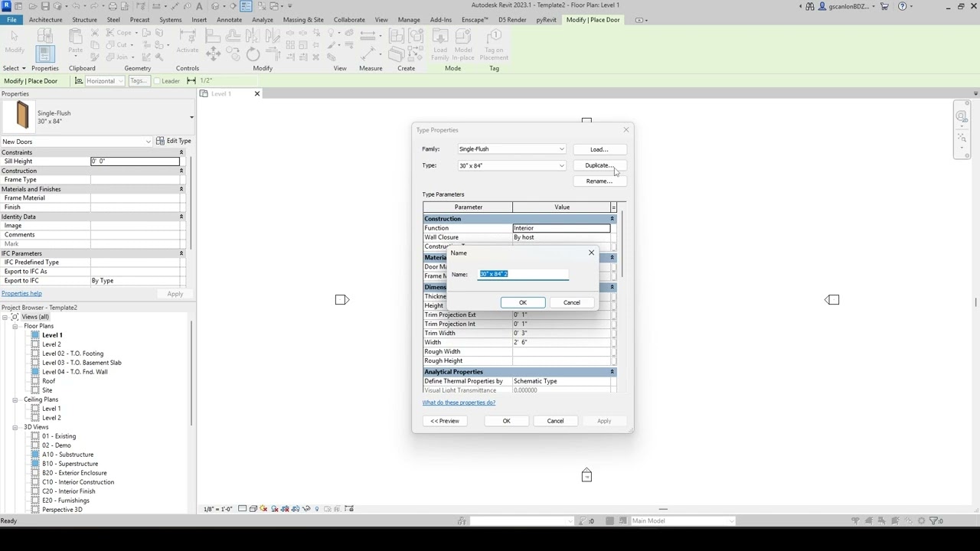This screenshot has width=980, height=551.
Task: Select the Move tool in Modify panel
Action: [213, 54]
